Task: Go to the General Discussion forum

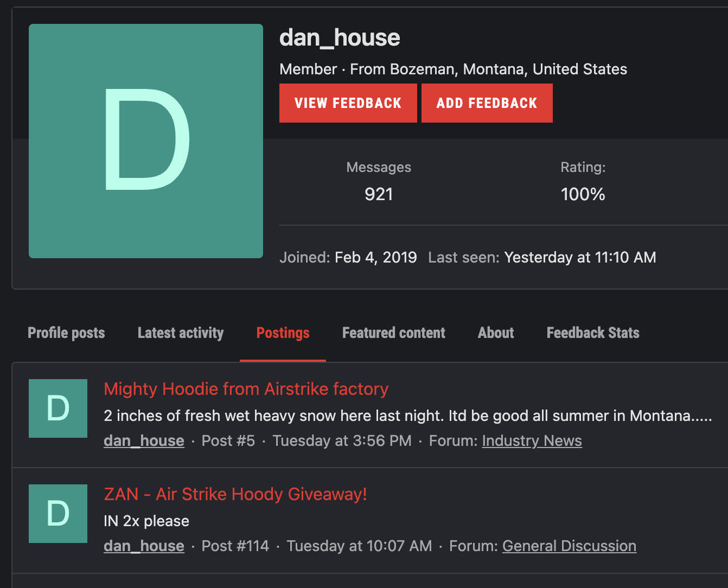Action: coord(570,546)
